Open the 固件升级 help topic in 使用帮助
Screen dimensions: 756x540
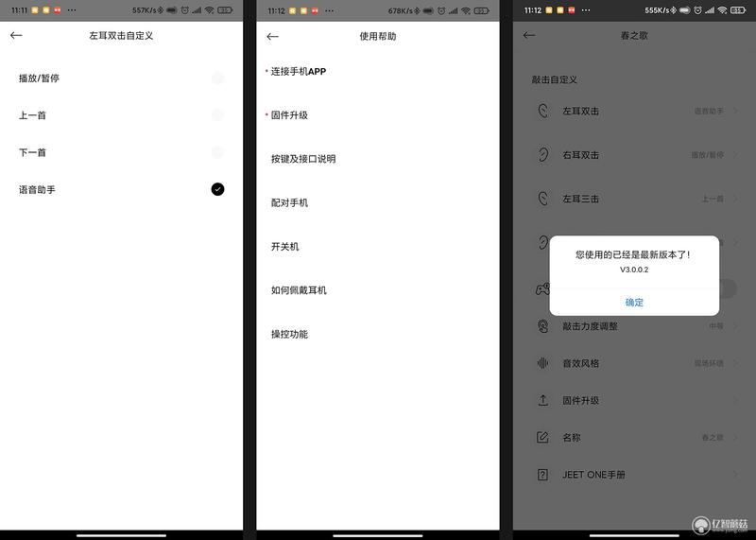[289, 114]
